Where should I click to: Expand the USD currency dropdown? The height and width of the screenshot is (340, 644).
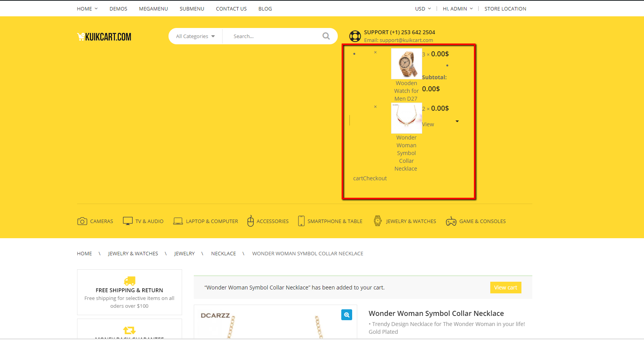click(423, 9)
